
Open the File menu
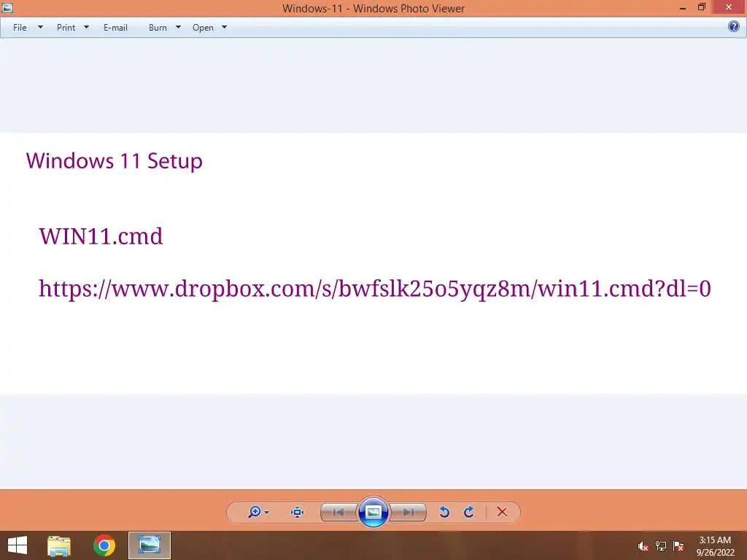(20, 28)
